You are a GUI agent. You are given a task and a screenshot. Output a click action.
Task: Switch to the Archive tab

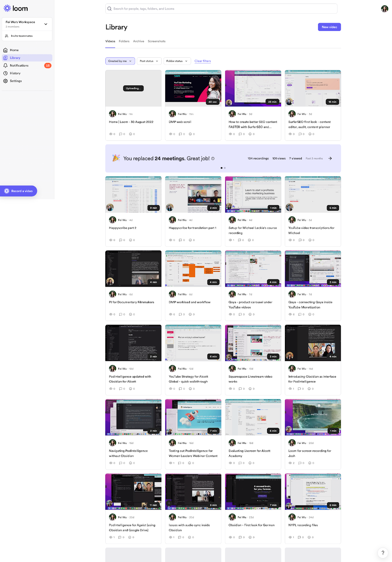tap(139, 41)
